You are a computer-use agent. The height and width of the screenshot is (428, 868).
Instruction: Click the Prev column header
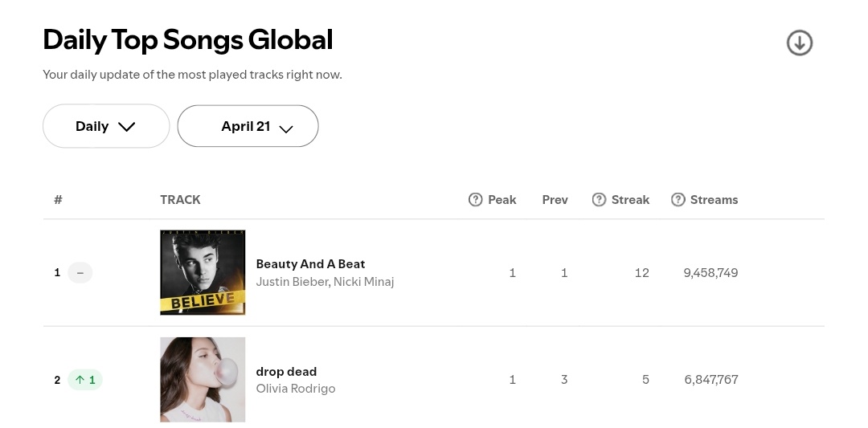pyautogui.click(x=555, y=200)
